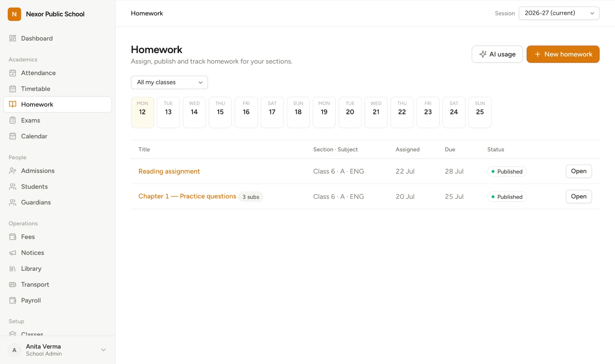Viewport: 615px width, 364px height.
Task: Open the Reading assignment row button
Action: pyautogui.click(x=579, y=171)
